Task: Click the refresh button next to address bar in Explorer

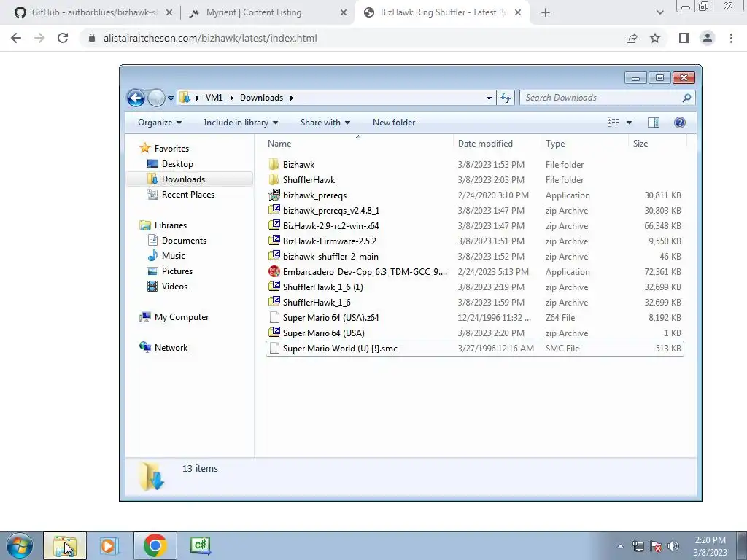Action: (x=505, y=98)
